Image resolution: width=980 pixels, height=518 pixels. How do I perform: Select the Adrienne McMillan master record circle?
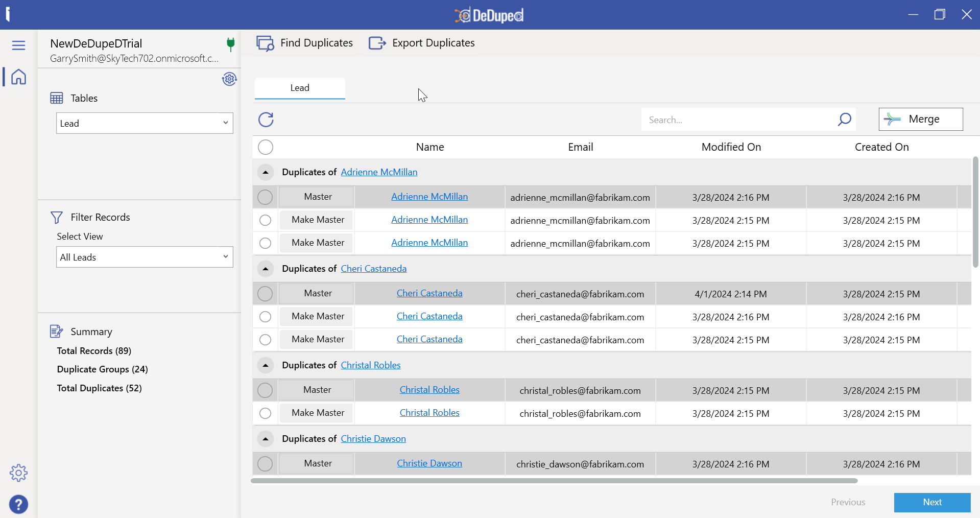(x=265, y=197)
